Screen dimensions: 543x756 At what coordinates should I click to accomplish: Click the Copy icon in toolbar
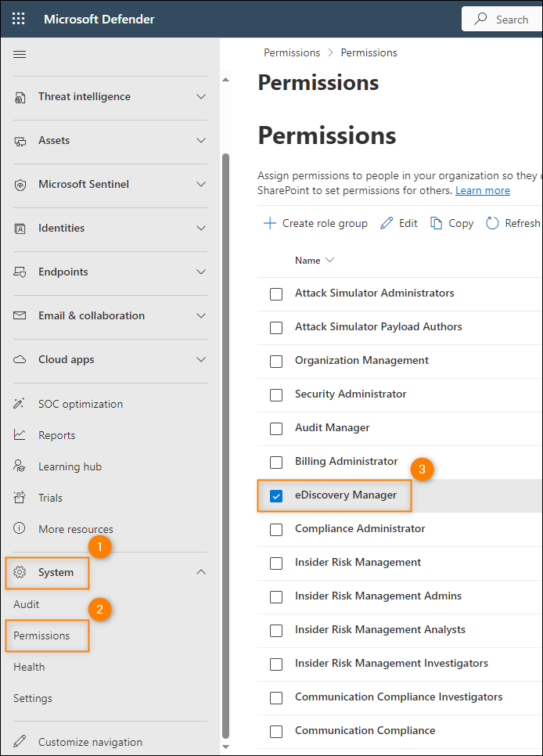[x=436, y=223]
